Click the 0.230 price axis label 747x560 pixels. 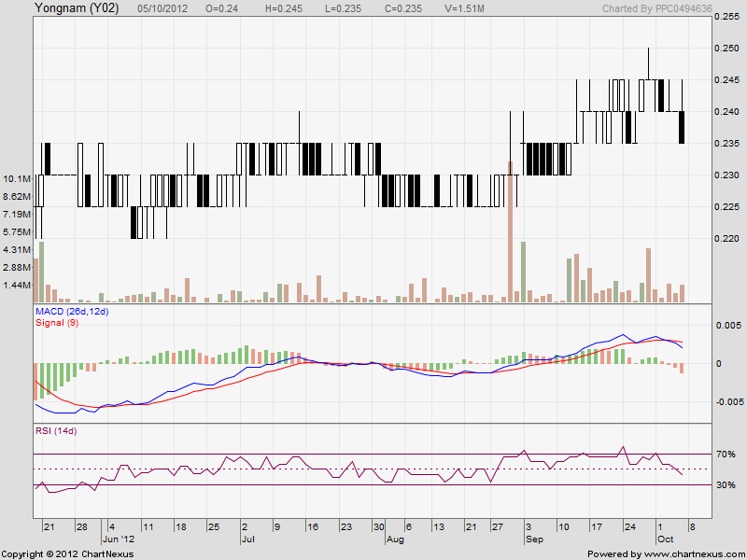click(x=727, y=175)
